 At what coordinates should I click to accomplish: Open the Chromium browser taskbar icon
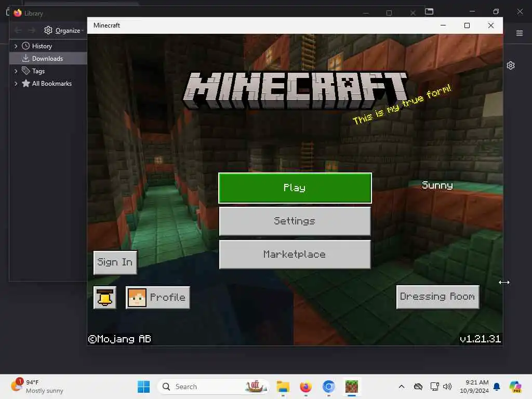click(x=328, y=387)
